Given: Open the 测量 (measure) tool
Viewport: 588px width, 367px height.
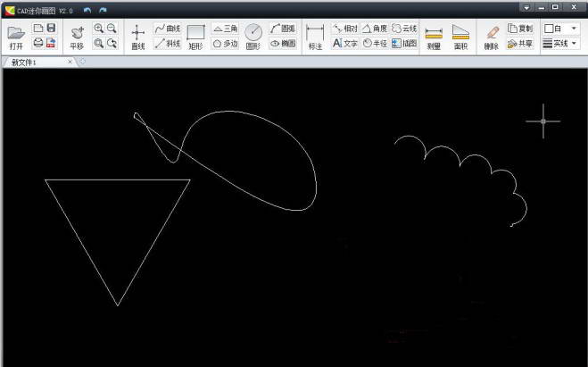Looking at the screenshot, I should 434,37.
